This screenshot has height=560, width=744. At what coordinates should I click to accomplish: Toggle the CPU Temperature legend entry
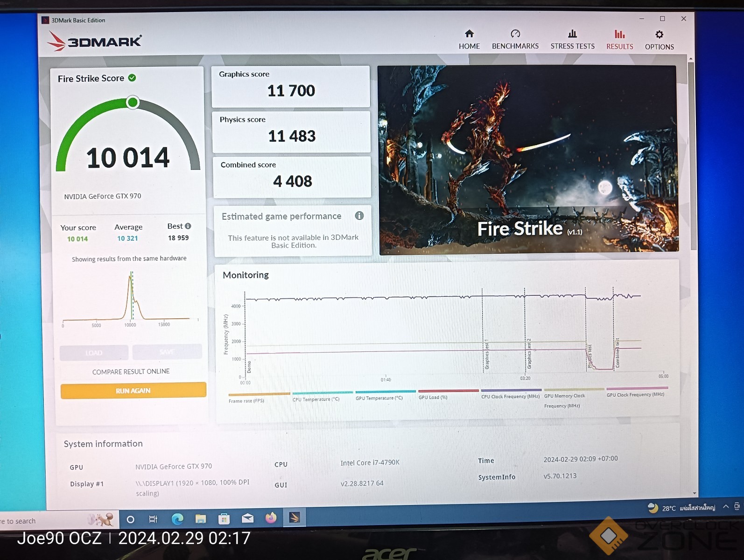coord(322,397)
